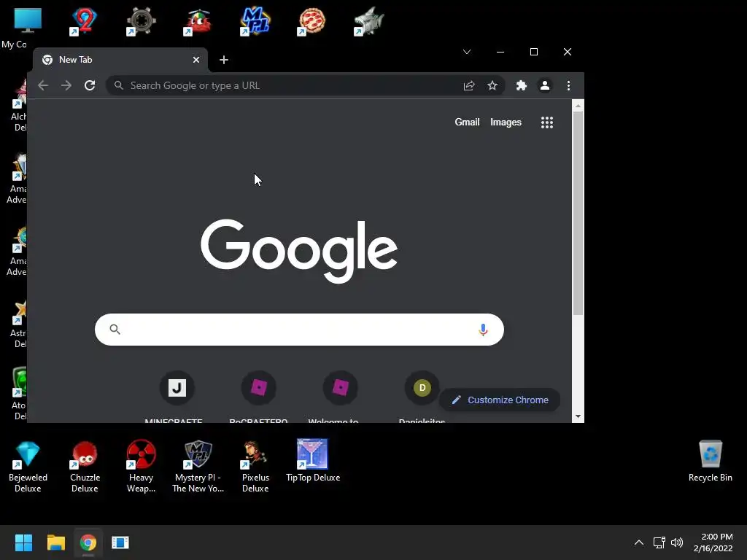
Task: Open the Images link
Action: pos(506,122)
